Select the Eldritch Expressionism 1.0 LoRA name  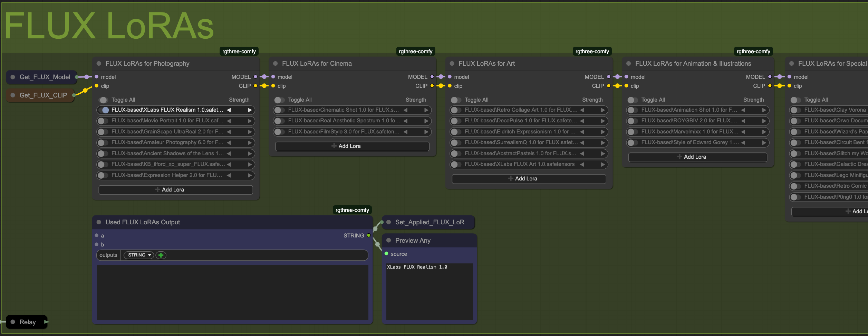pyautogui.click(x=520, y=132)
